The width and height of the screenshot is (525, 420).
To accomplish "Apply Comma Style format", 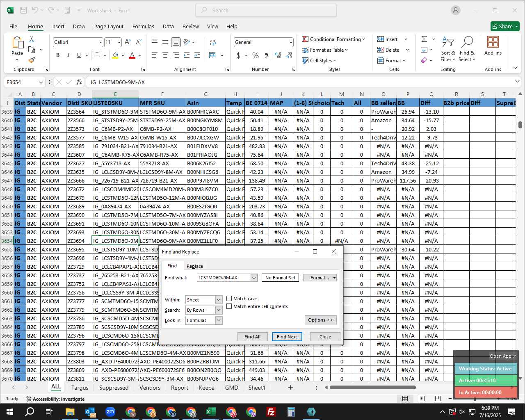I will pyautogui.click(x=267, y=55).
